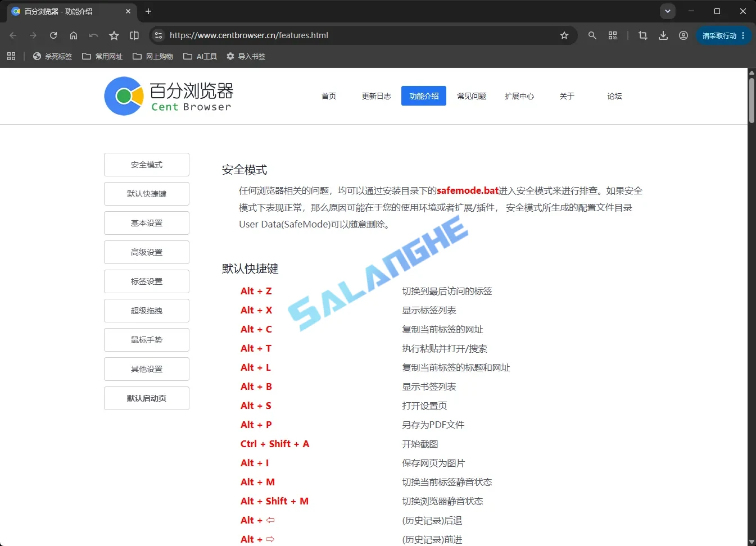Expand the 网上购物 bookmark folder
756x546 pixels.
[x=153, y=56]
